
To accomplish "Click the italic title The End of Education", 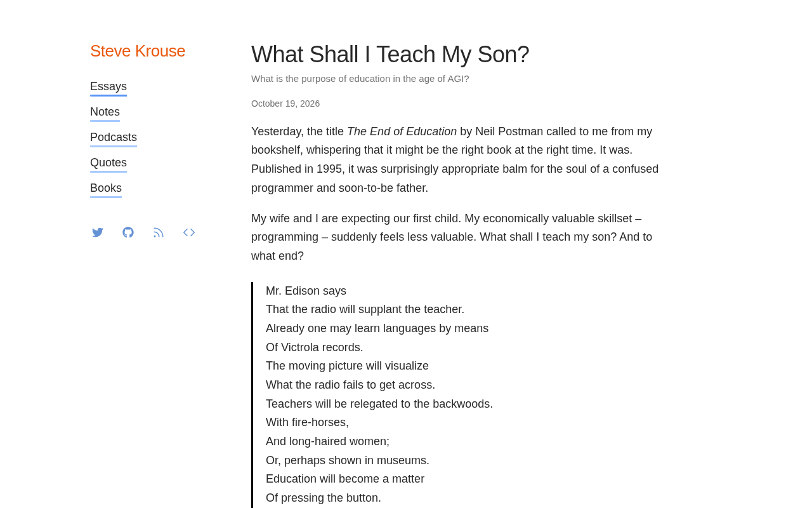I will (x=402, y=131).
